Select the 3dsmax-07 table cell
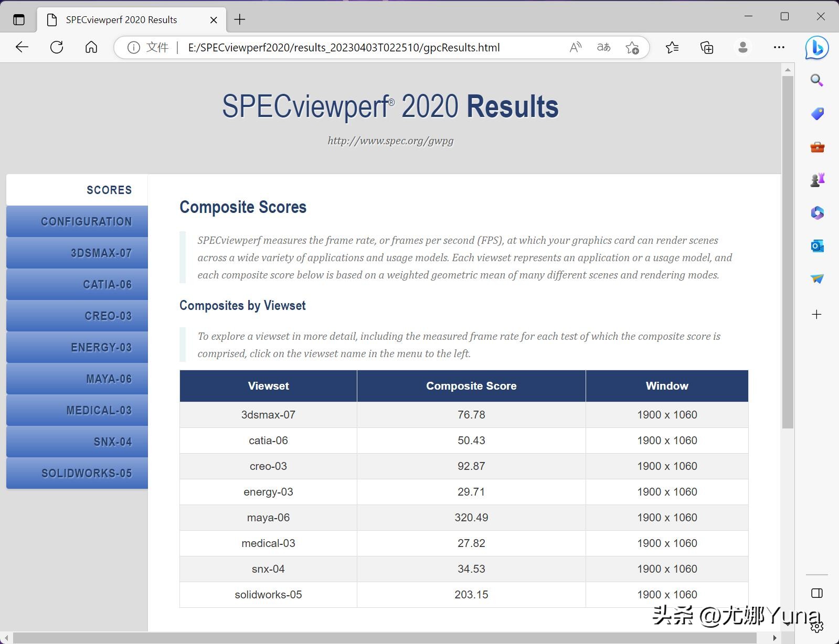This screenshot has height=644, width=839. 268,415
